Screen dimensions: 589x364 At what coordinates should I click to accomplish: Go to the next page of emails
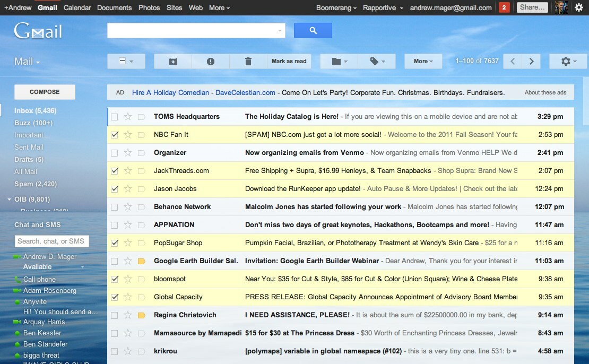tap(531, 61)
